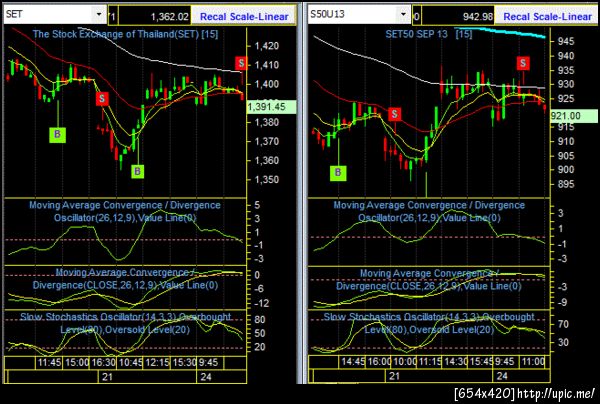This screenshot has height=404, width=600.
Task: Open the S50U13 symbol dropdown arrow
Action: 403,15
